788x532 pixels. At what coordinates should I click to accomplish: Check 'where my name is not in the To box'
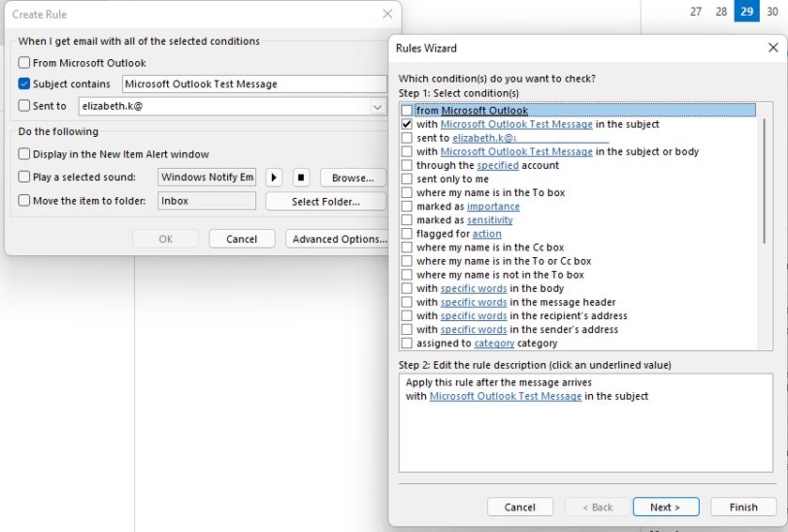coord(407,275)
